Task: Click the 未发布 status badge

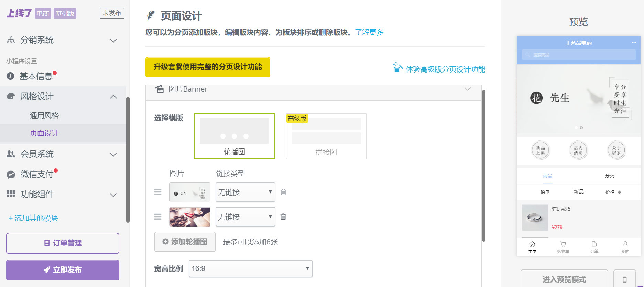Action: click(x=112, y=13)
